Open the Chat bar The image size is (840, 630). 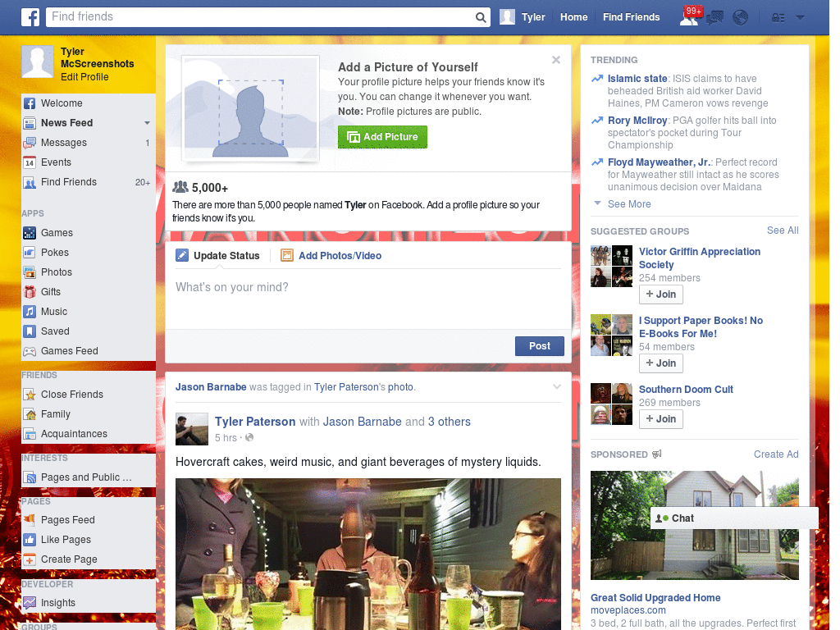[x=734, y=518]
